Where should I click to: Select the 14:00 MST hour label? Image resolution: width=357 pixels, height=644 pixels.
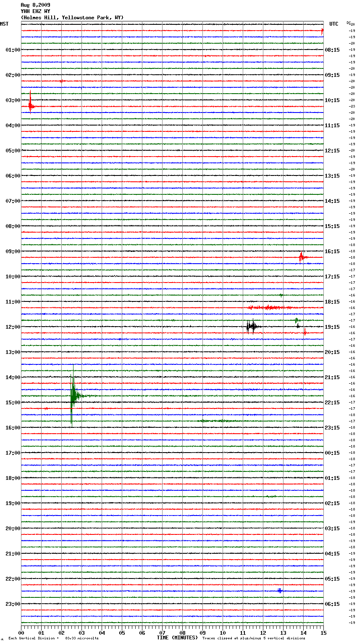[x=13, y=377]
